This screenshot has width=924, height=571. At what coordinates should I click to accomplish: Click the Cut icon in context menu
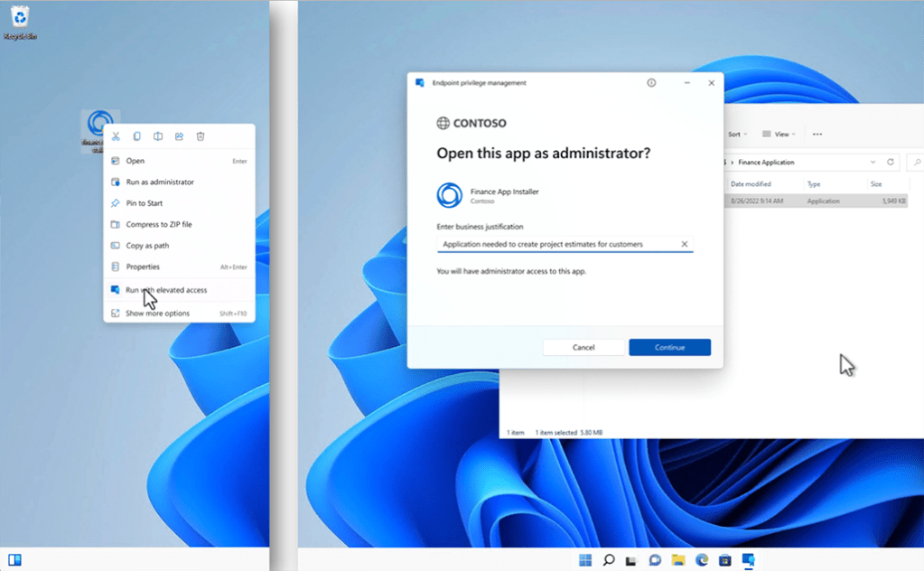pos(116,136)
